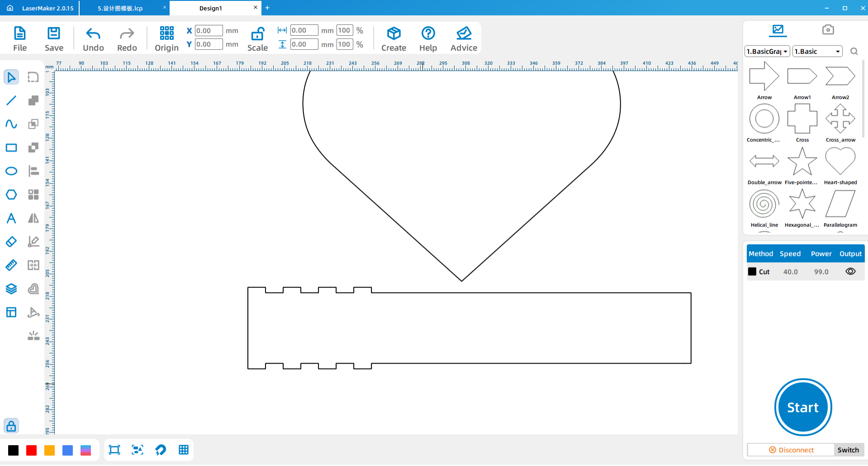Toggle the Scale aspect ratio lock

click(257, 34)
